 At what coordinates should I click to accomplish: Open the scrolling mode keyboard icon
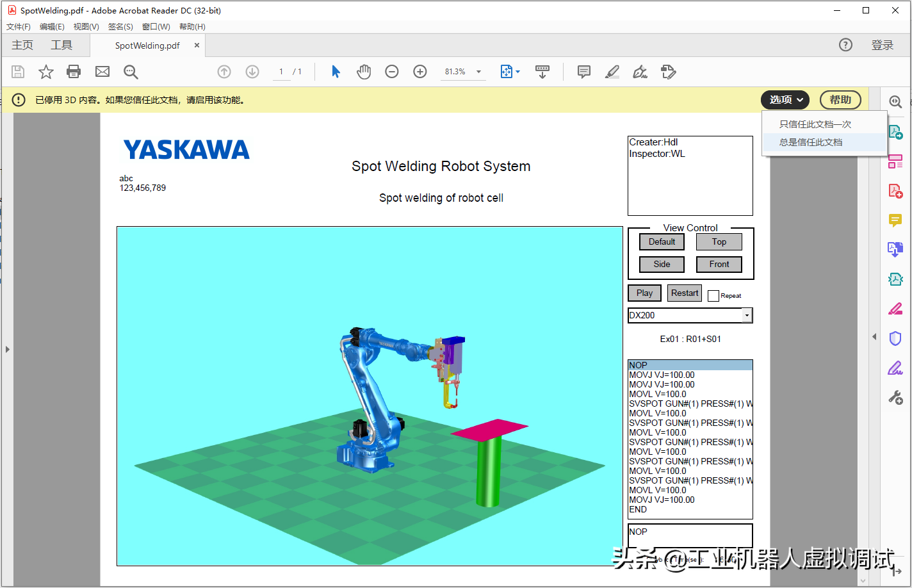[542, 72]
